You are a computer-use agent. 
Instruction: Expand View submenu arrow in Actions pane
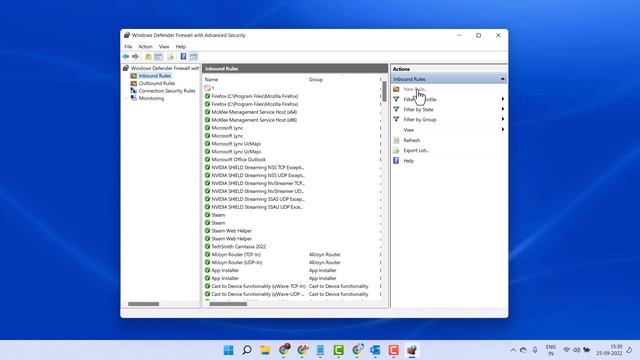coord(502,130)
